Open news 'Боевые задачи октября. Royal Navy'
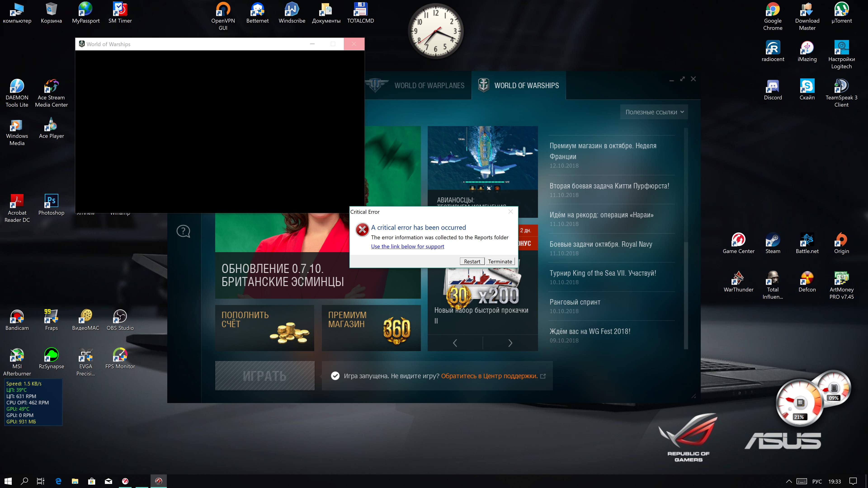 pyautogui.click(x=612, y=248)
